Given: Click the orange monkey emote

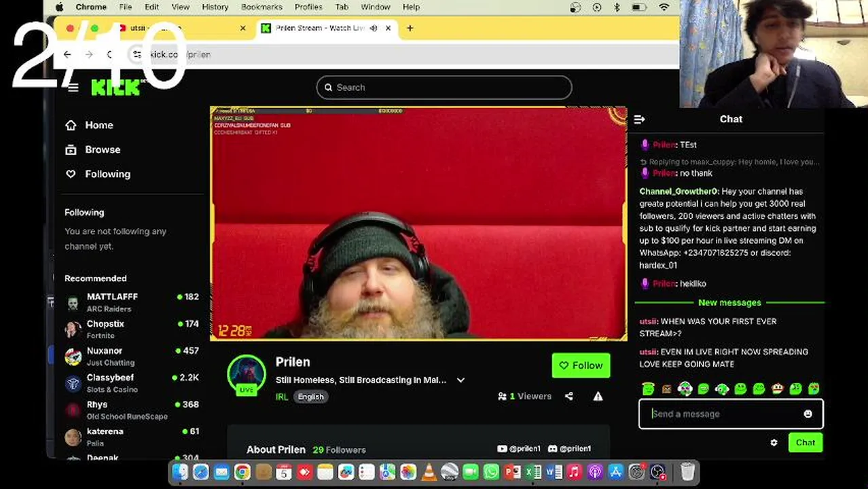Looking at the screenshot, I should tap(778, 388).
